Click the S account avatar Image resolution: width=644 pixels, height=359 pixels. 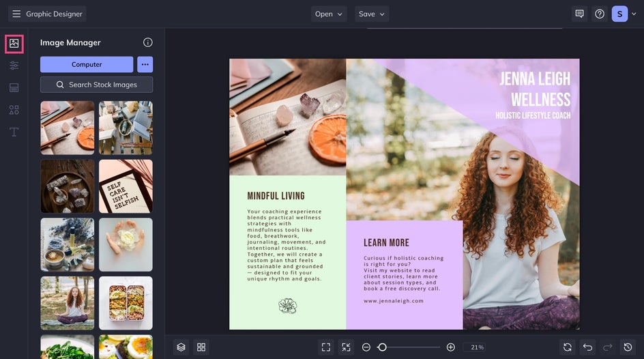pyautogui.click(x=619, y=14)
